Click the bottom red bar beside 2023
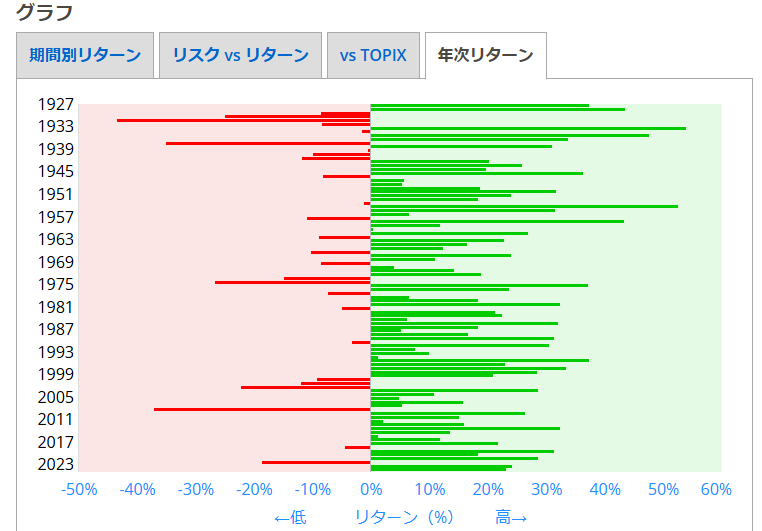The height and width of the screenshot is (531, 762). point(316,462)
